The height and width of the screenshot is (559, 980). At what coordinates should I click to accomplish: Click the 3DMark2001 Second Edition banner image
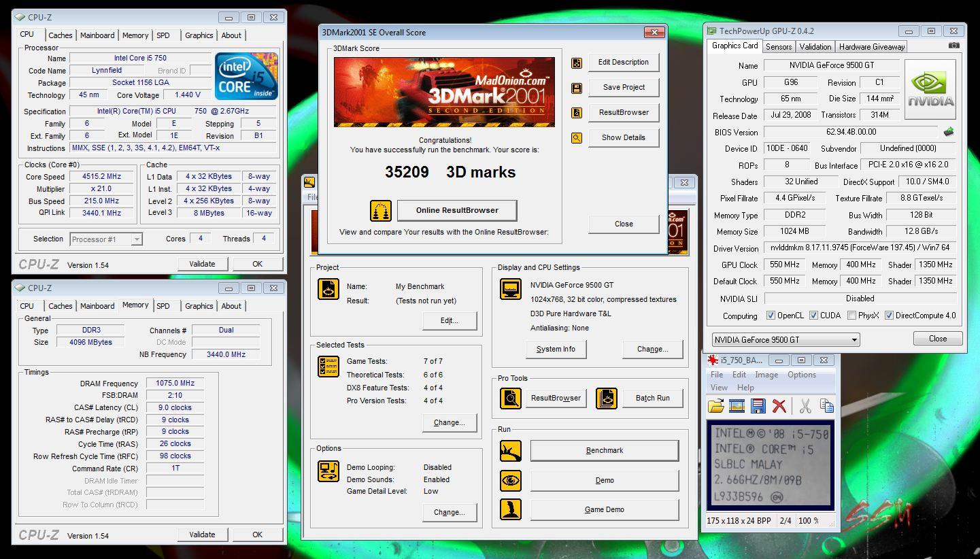click(444, 92)
